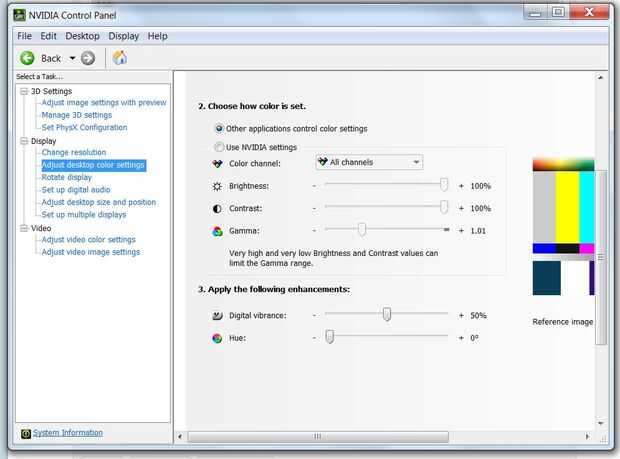Open Adjust desktop size and position

(x=99, y=202)
